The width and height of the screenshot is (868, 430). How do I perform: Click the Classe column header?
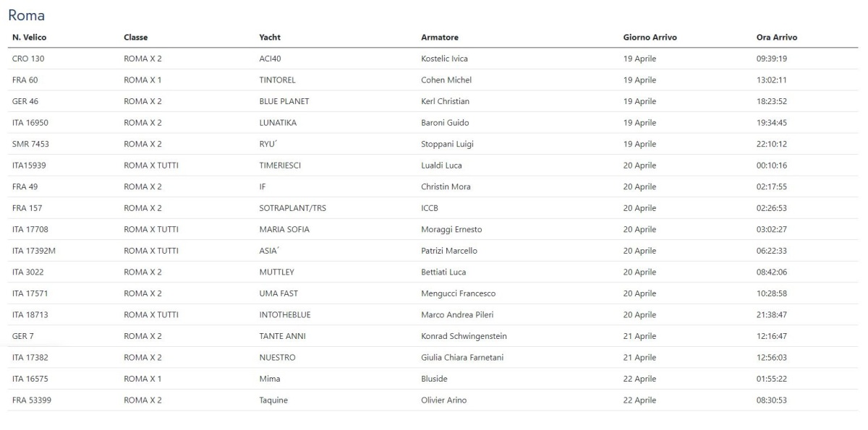coord(136,38)
